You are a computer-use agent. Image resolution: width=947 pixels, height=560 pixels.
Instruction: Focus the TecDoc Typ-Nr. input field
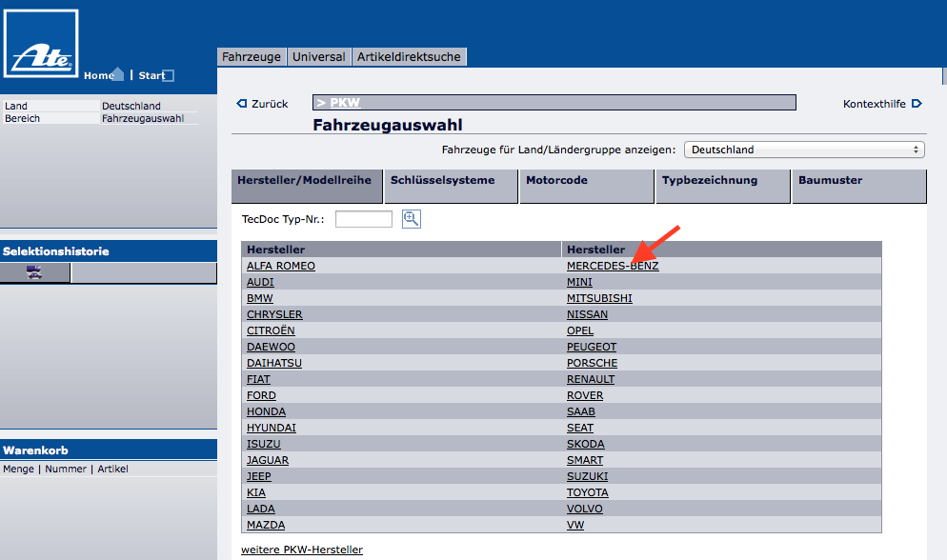[x=363, y=219]
